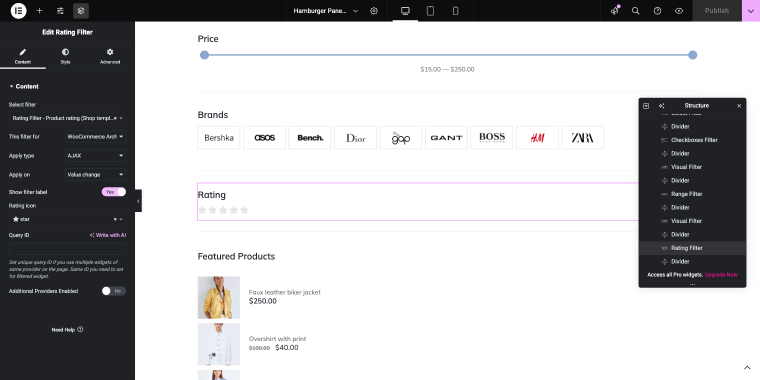The image size is (760, 380).
Task: Select the Bershka brand
Action: tap(219, 138)
